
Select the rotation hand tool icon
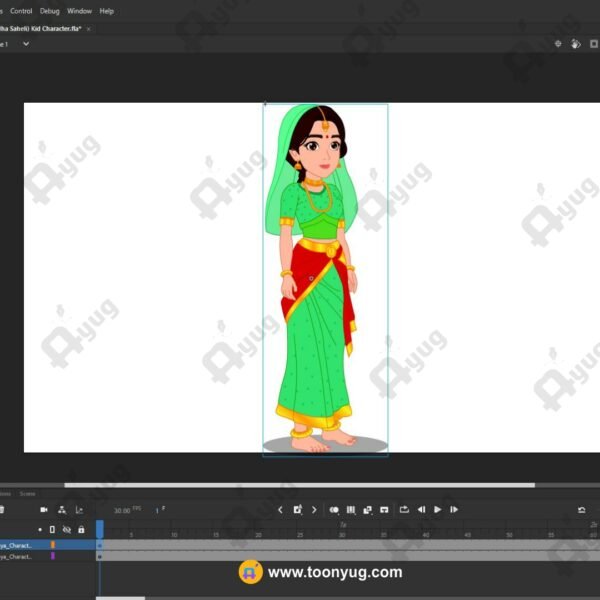pyautogui.click(x=576, y=44)
